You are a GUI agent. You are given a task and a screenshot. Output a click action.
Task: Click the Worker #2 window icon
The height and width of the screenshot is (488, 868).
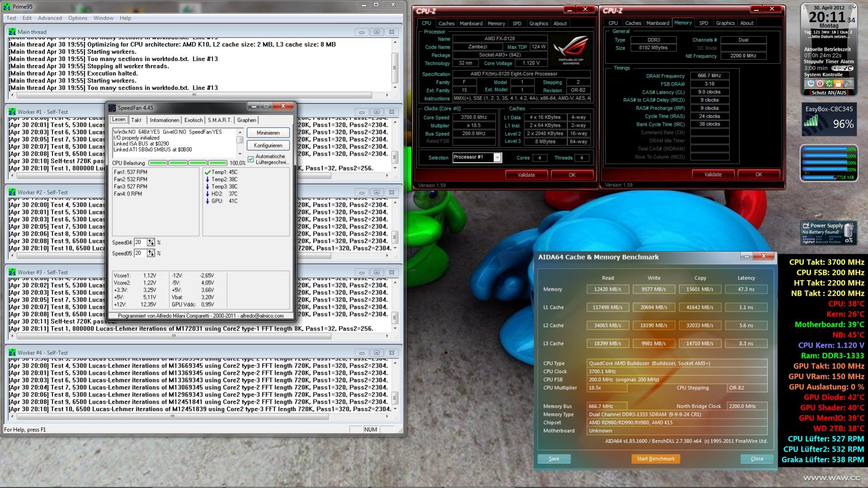[12, 192]
